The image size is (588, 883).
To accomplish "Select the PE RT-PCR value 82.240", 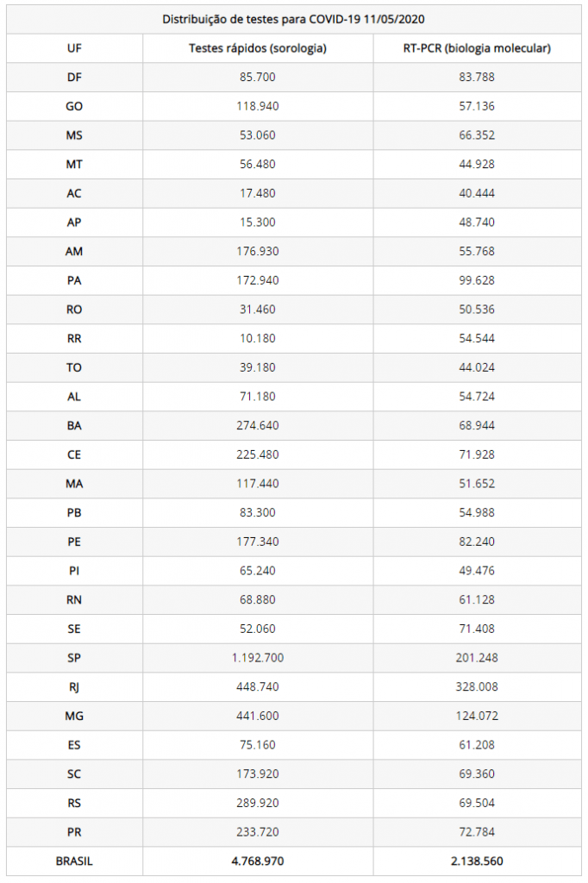I will coord(477,542).
